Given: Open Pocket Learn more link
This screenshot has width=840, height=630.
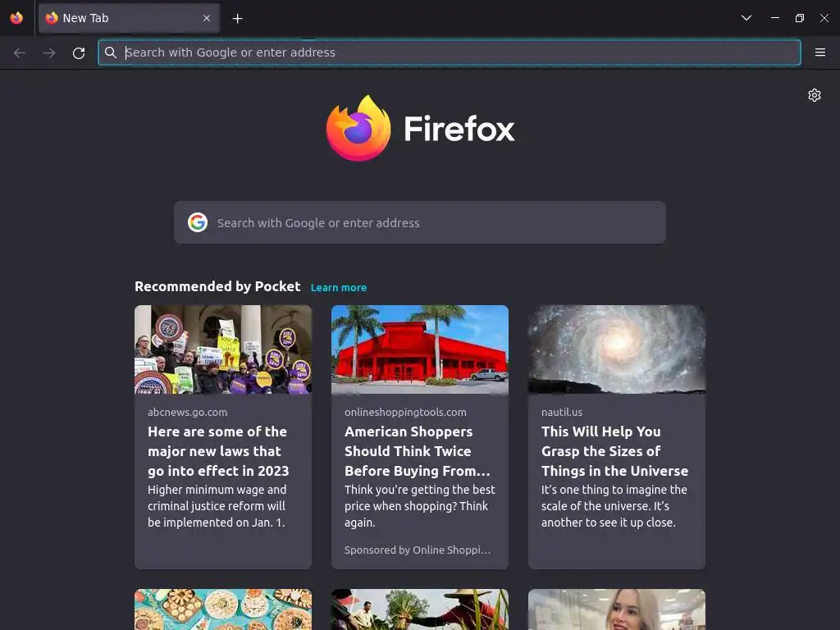Looking at the screenshot, I should pos(339,288).
